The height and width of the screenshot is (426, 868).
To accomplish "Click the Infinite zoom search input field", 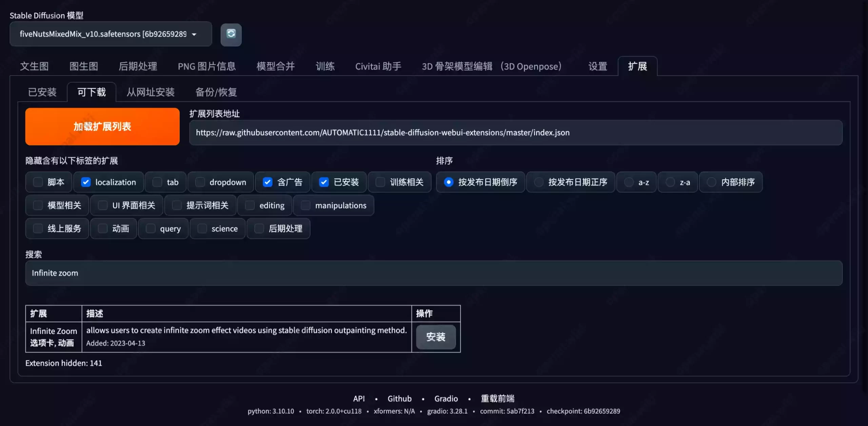I will tap(434, 273).
